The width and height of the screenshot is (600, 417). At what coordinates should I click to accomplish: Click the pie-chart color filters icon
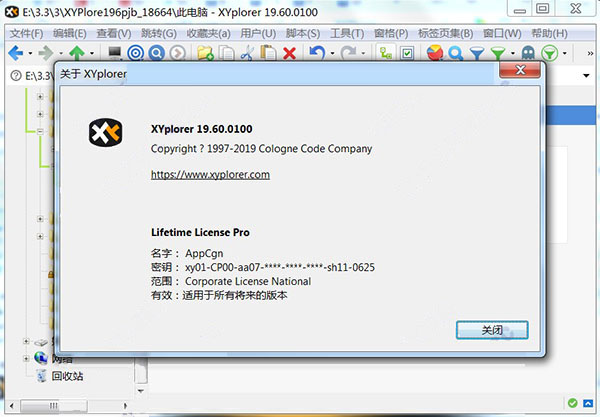[435, 53]
